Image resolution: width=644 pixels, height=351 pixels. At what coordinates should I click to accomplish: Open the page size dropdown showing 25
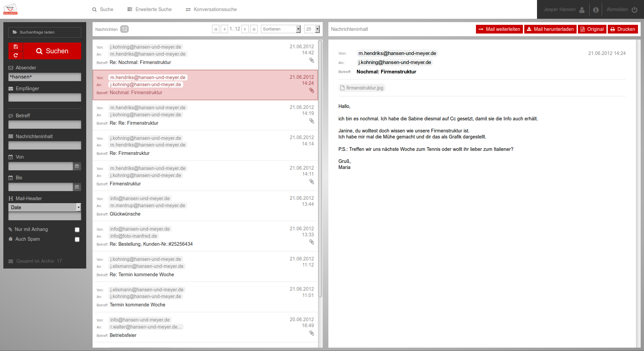tap(312, 29)
